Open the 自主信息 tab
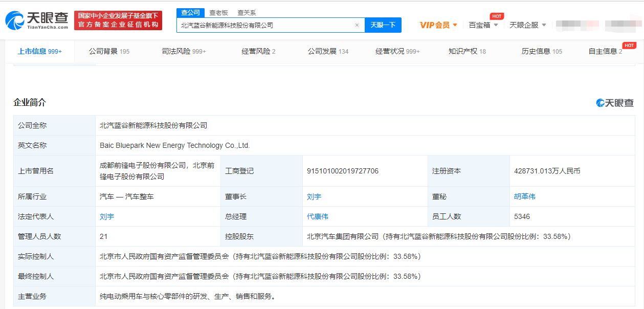Viewport: 644px width, 309px height. [x=605, y=51]
